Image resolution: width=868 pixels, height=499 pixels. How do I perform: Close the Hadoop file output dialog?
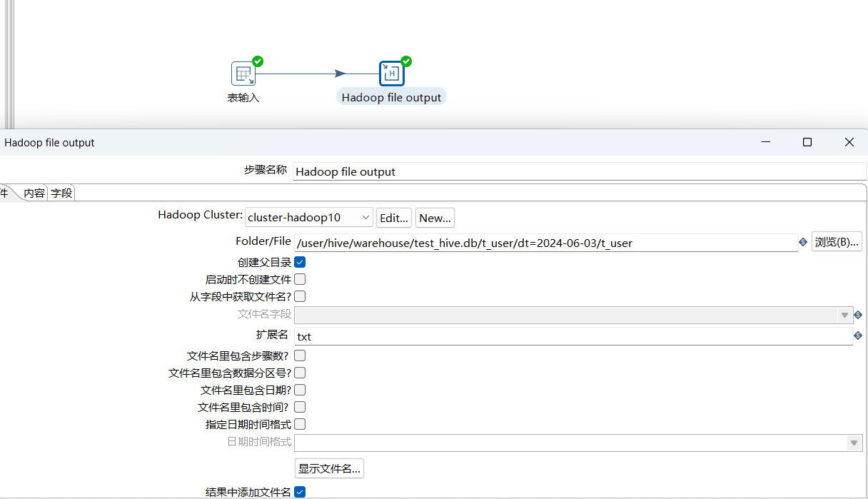[849, 142]
